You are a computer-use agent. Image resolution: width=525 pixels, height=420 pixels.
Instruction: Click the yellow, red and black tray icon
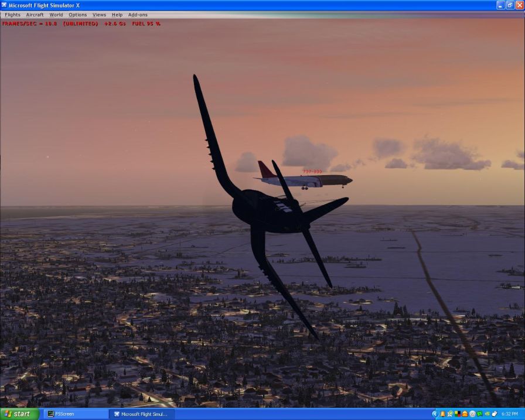click(x=458, y=414)
